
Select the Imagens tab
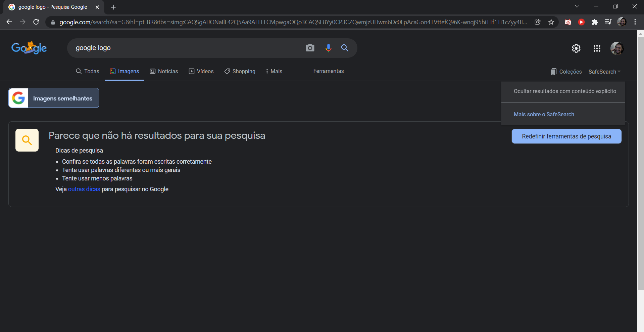125,71
